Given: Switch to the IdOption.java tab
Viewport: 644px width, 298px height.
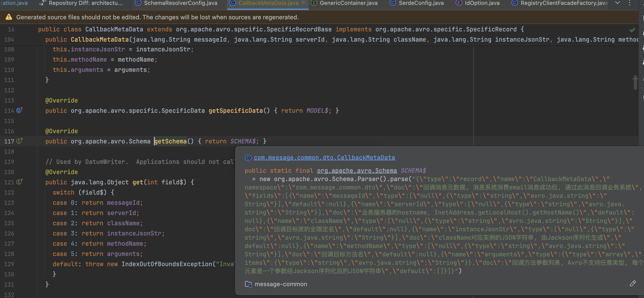Looking at the screenshot, I should point(478,3).
